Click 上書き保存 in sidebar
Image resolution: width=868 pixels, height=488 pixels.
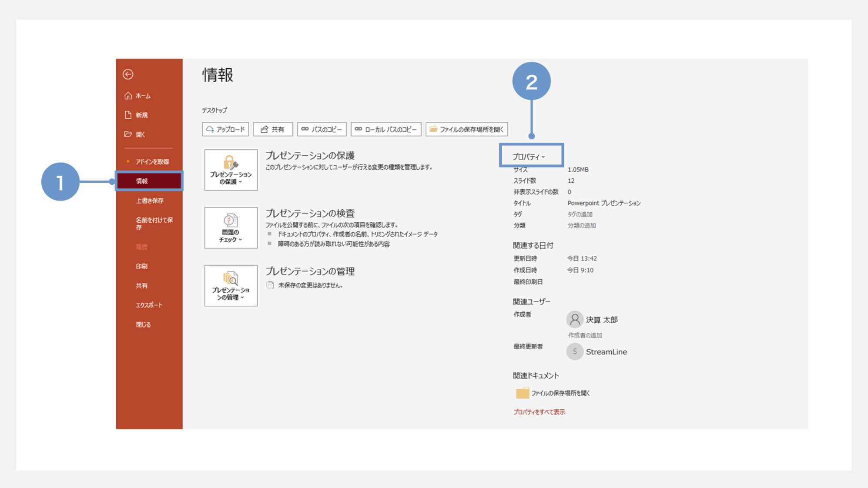[x=149, y=201]
